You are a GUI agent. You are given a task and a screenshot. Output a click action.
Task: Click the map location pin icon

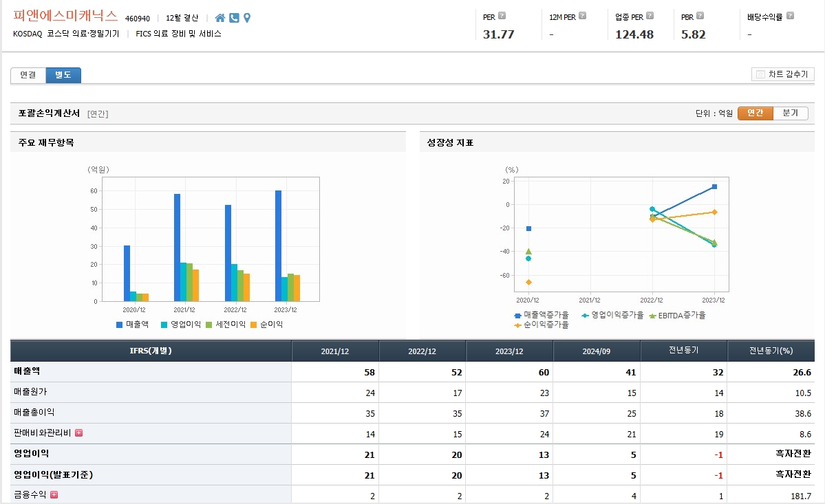(247, 18)
